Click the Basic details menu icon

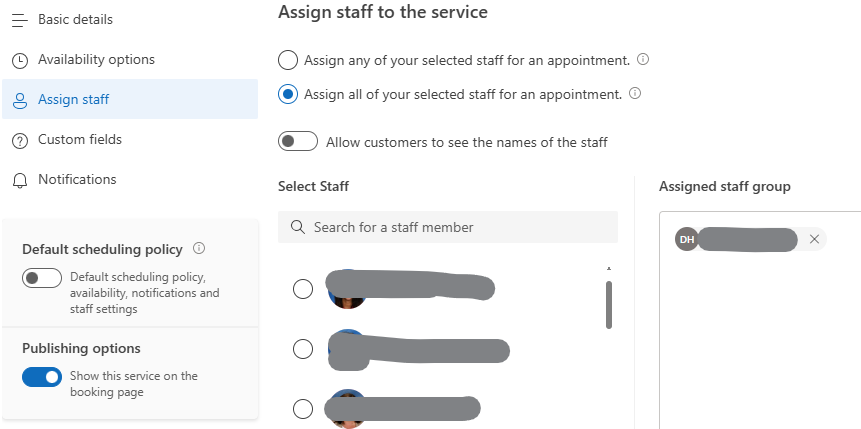tap(19, 20)
